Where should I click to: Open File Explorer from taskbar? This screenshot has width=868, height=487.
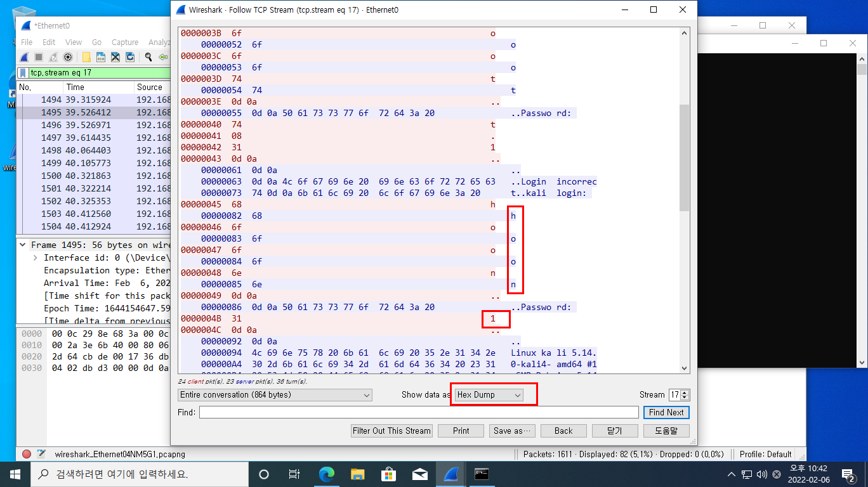click(x=358, y=474)
